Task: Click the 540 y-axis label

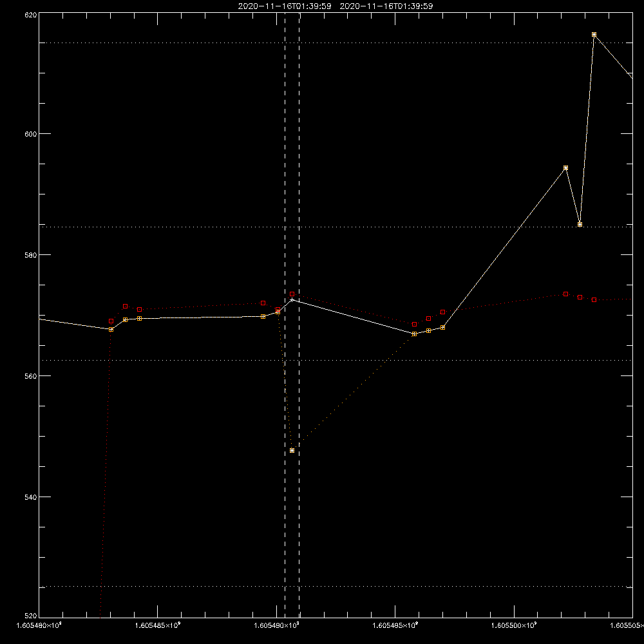Action: tap(31, 497)
